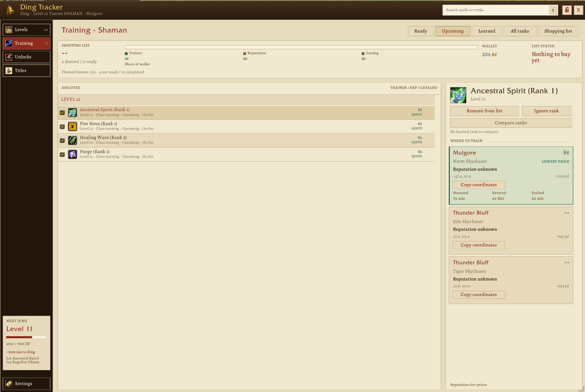Switch to the Ready tab
585x392 pixels.
pyautogui.click(x=421, y=31)
